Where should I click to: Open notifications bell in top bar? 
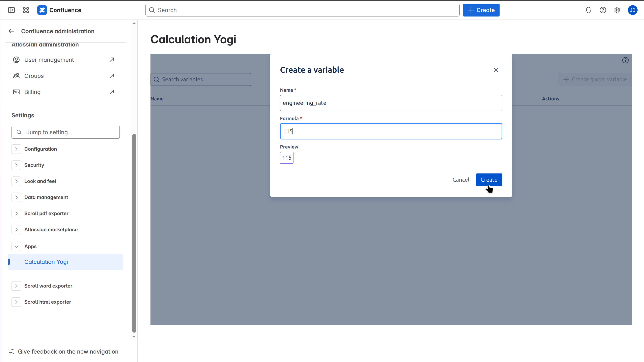tap(588, 10)
